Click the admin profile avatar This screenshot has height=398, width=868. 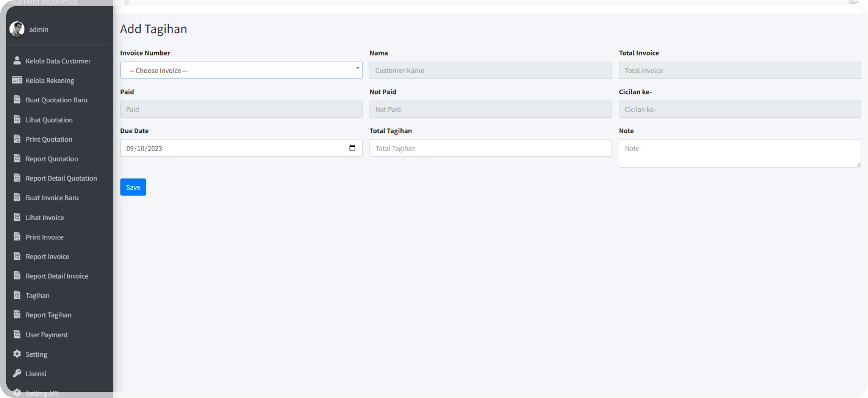(17, 29)
